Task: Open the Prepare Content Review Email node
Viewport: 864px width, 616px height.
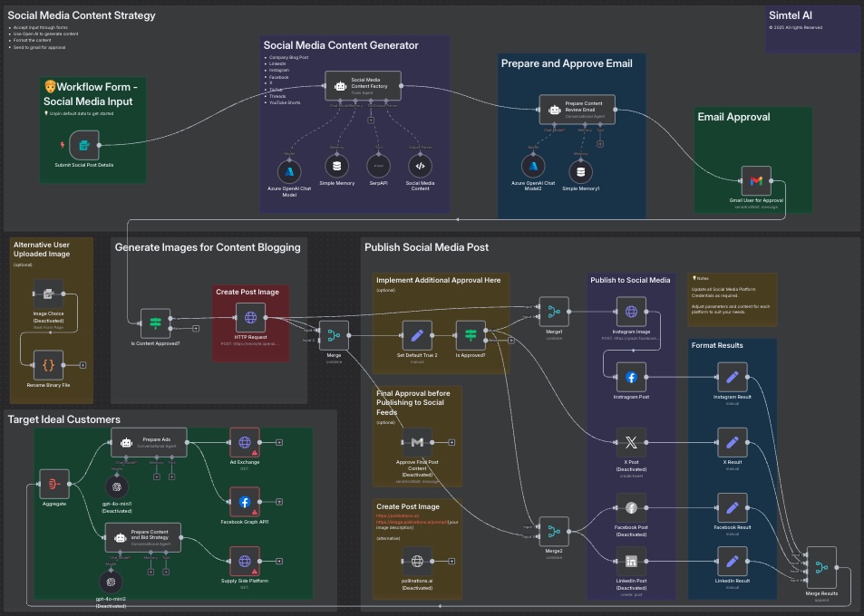Action: [x=577, y=109]
